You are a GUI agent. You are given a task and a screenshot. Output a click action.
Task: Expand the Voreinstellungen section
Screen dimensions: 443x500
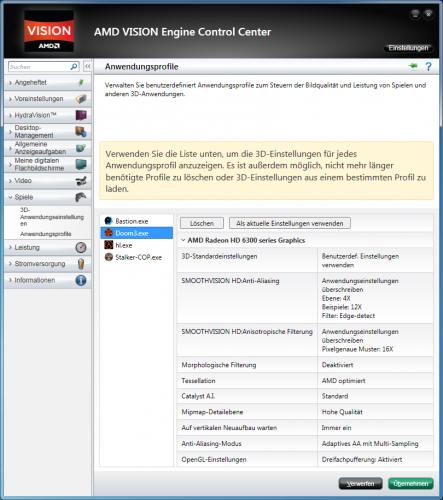10,99
